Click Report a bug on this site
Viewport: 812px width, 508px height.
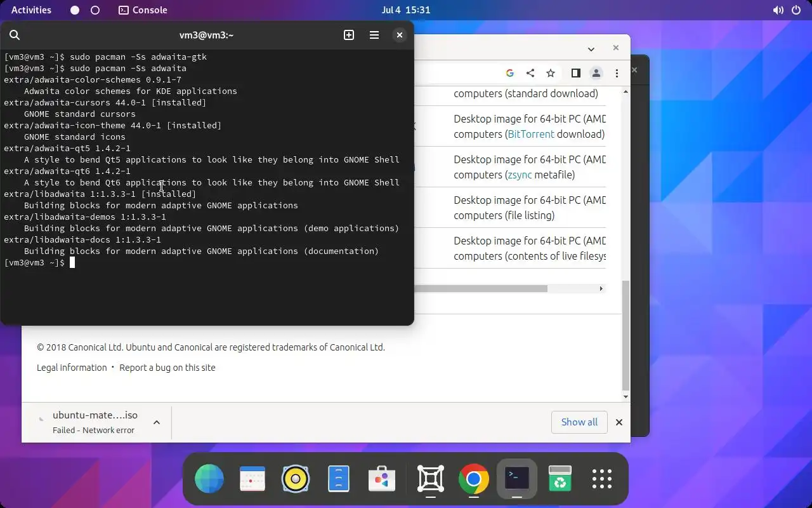tap(167, 368)
